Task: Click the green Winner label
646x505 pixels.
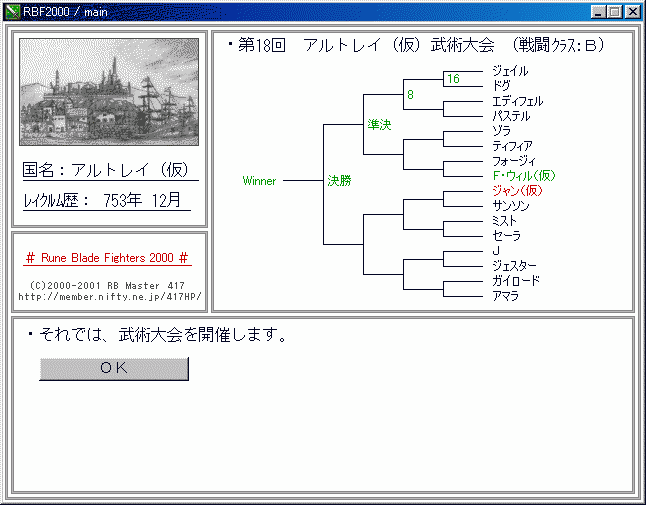Action: [259, 181]
